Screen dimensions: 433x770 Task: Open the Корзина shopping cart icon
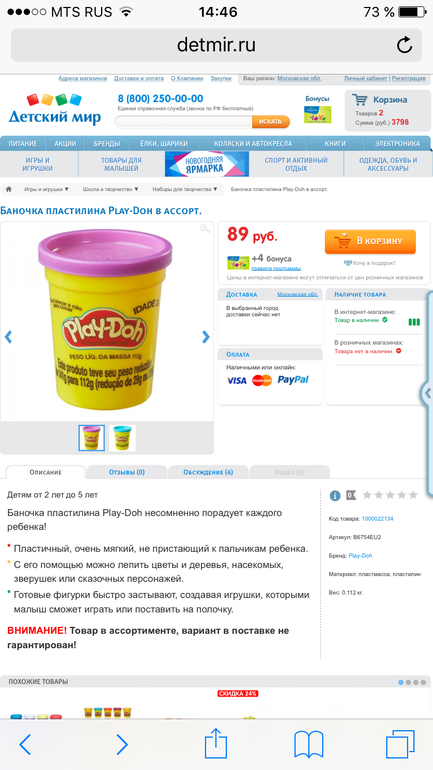359,100
